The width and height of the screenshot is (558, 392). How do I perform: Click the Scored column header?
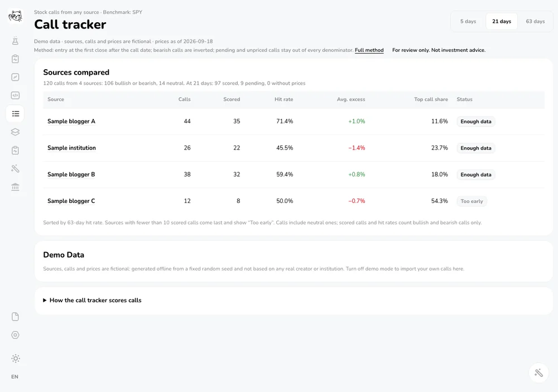tap(232, 99)
